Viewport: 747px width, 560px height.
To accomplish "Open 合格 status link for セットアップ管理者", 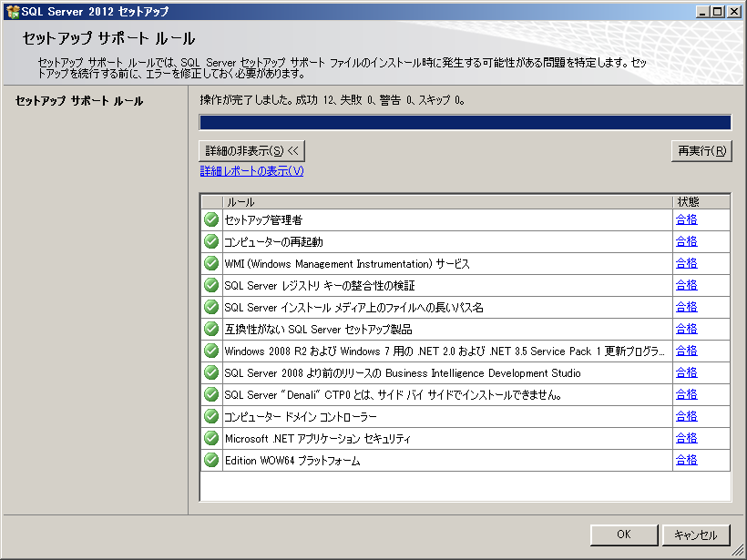I will [686, 219].
